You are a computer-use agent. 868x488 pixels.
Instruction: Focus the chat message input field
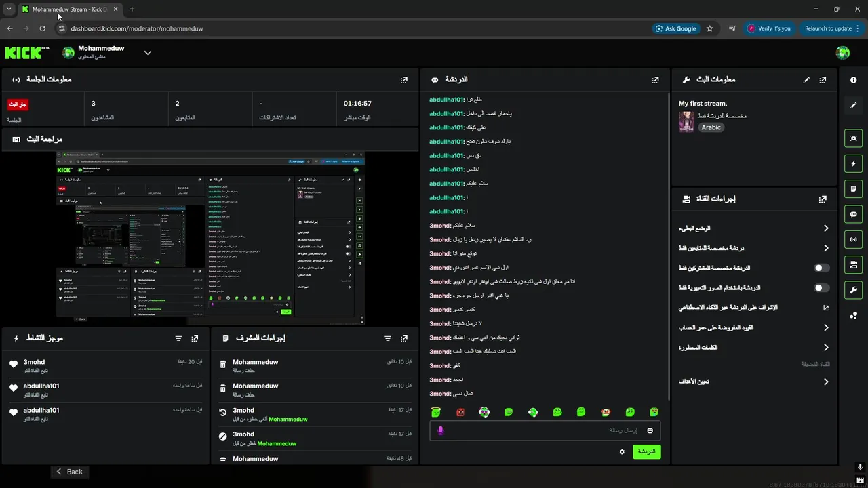click(545, 430)
